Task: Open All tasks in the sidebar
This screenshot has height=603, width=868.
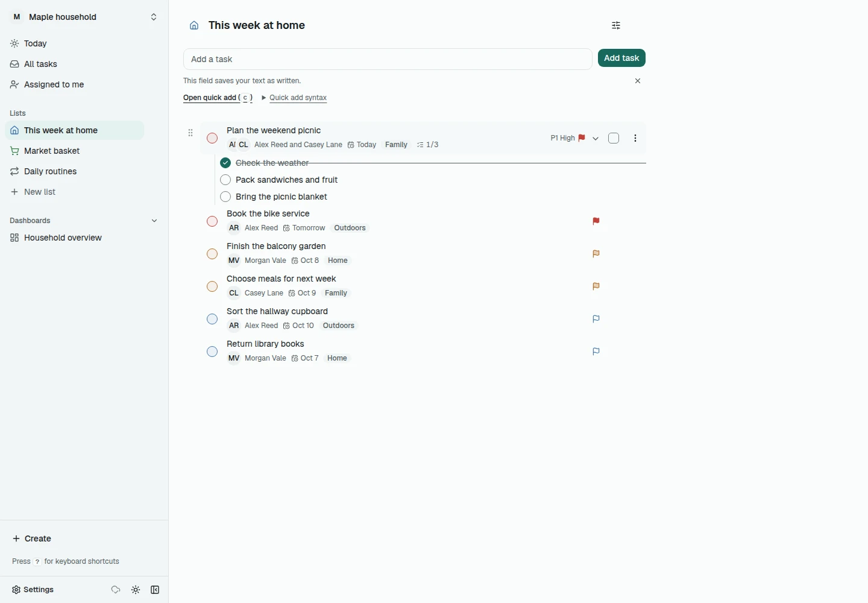Action: 75,64
